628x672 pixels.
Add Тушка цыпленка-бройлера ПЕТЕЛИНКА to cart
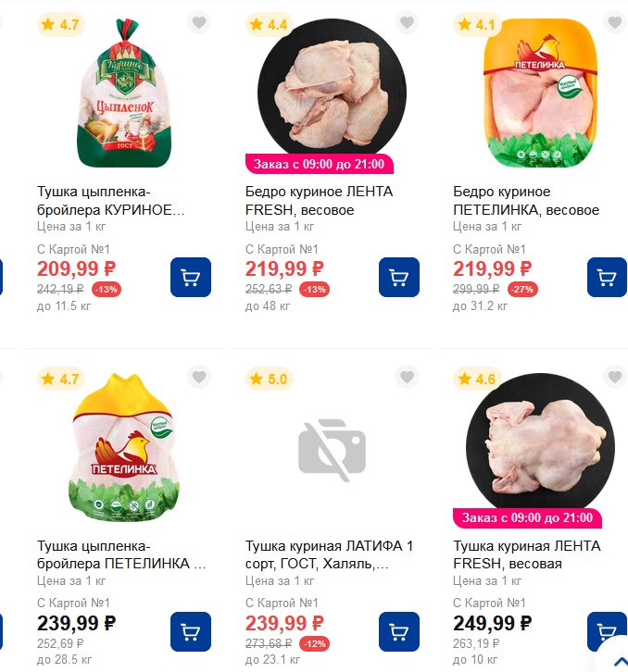tap(191, 631)
